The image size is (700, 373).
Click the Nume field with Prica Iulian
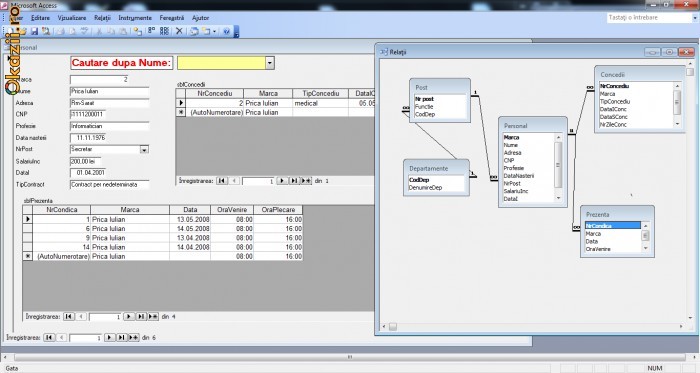(109, 91)
